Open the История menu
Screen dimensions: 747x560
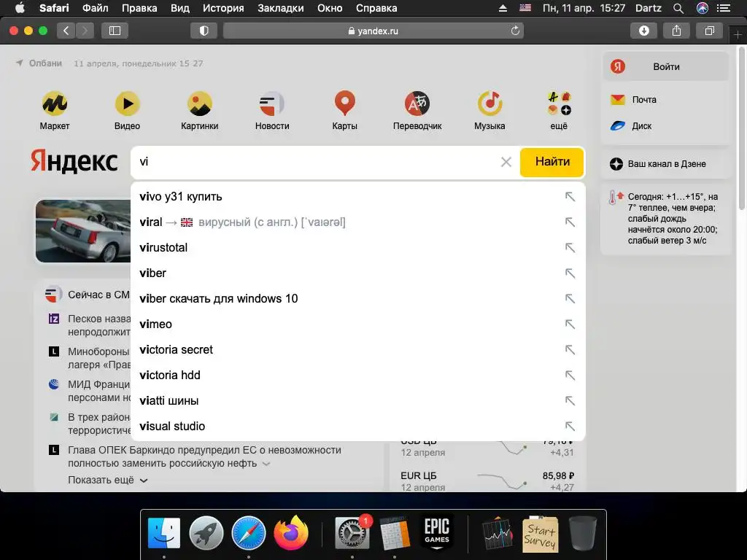223,8
